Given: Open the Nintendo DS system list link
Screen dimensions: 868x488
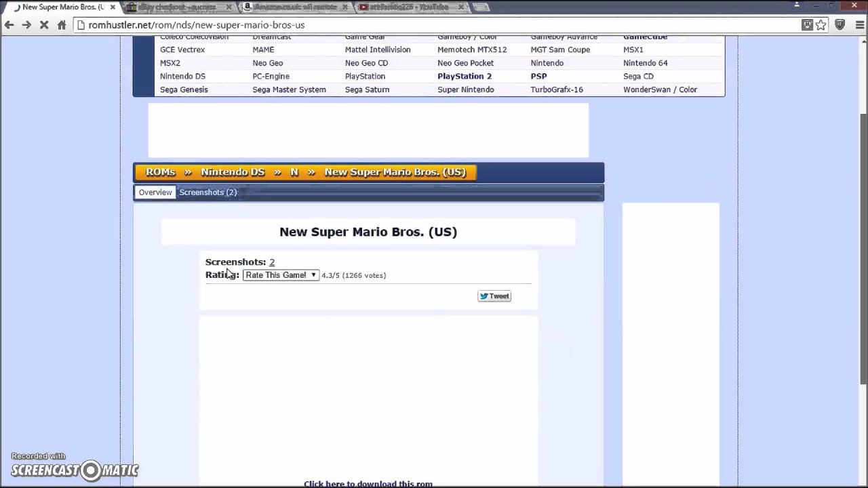Looking at the screenshot, I should (x=182, y=77).
